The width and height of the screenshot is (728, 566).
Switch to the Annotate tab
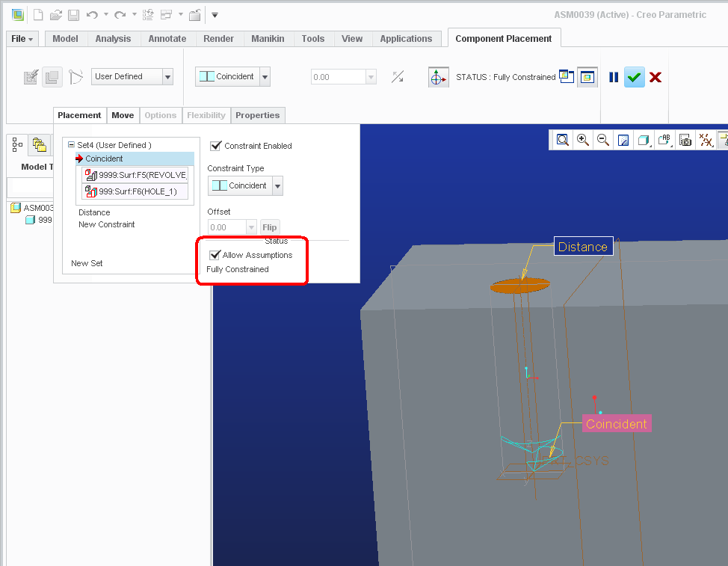[167, 39]
